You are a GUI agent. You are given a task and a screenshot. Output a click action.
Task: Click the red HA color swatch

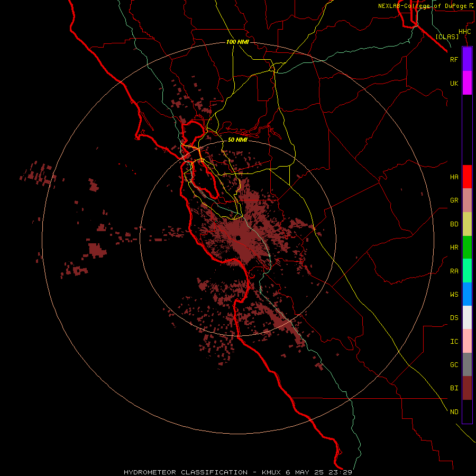coord(467,177)
